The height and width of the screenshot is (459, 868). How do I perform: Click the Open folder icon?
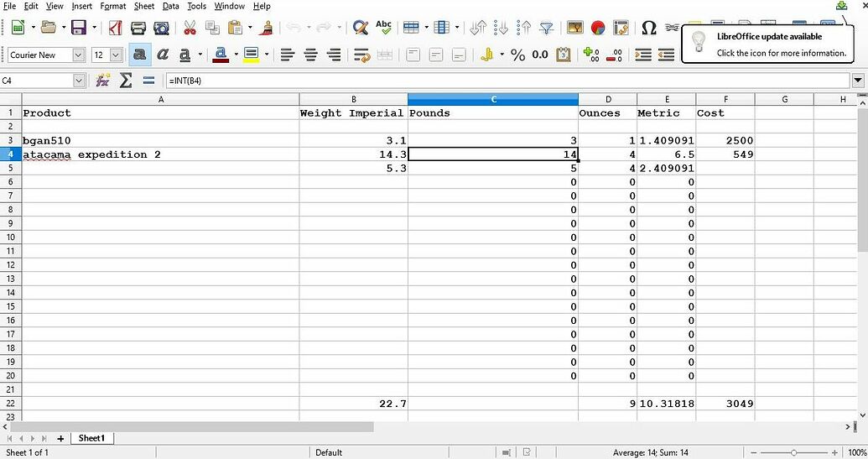(x=49, y=27)
